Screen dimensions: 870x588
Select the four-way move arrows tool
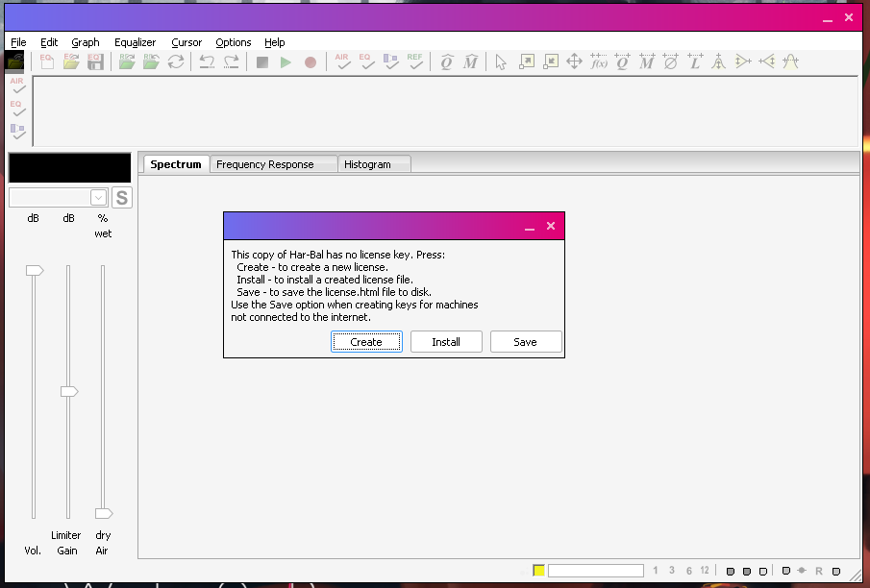pos(574,61)
